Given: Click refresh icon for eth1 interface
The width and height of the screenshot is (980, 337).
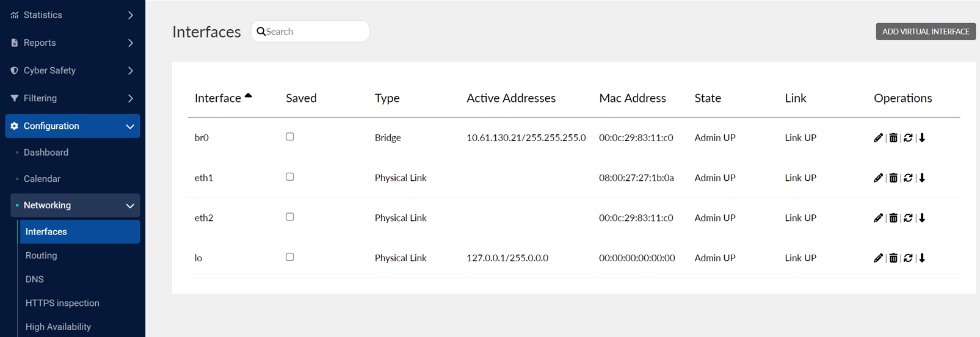Looking at the screenshot, I should coord(908,178).
